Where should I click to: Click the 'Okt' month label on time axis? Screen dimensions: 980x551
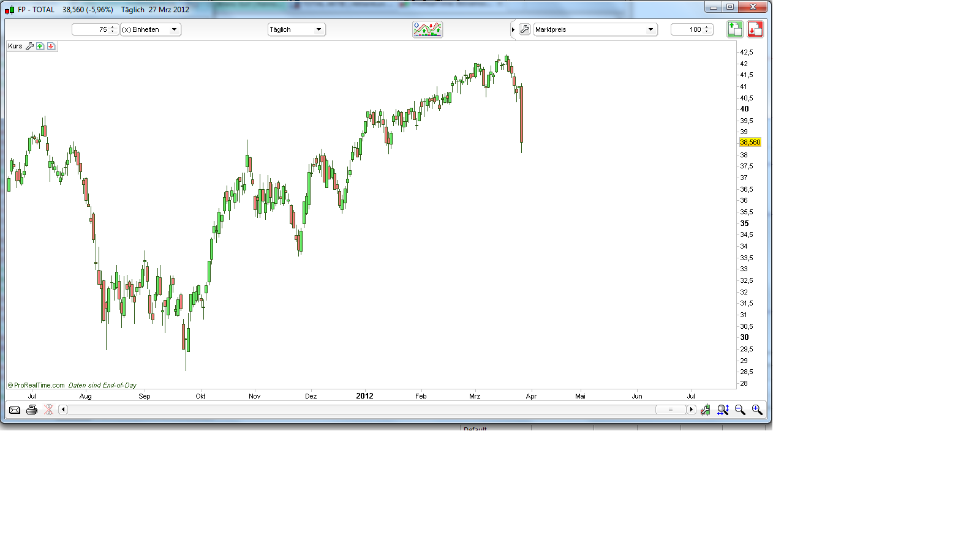coord(200,396)
